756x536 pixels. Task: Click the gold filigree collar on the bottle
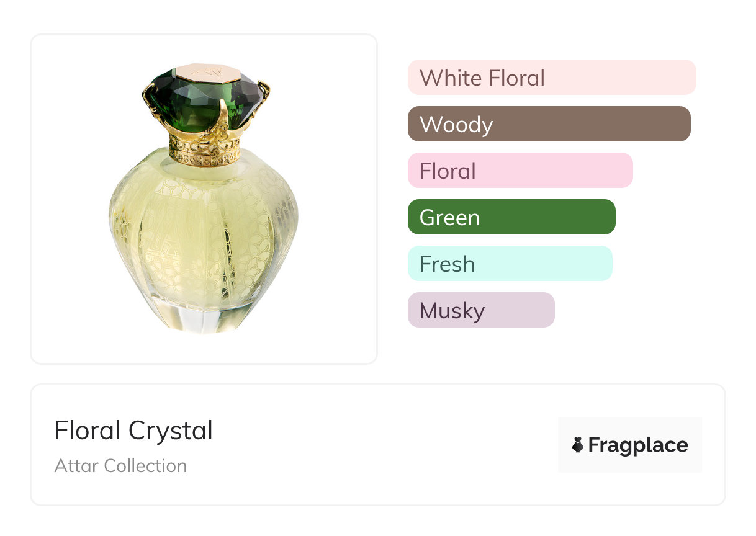tap(204, 150)
